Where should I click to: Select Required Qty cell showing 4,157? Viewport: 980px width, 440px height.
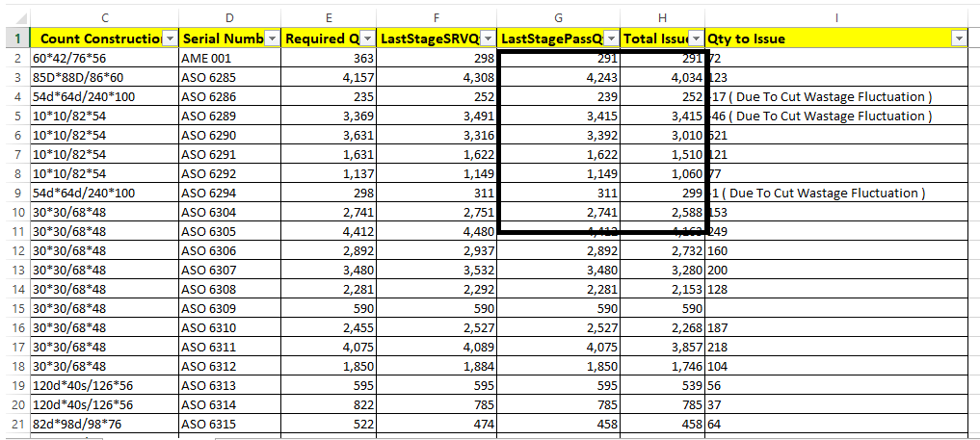(329, 78)
